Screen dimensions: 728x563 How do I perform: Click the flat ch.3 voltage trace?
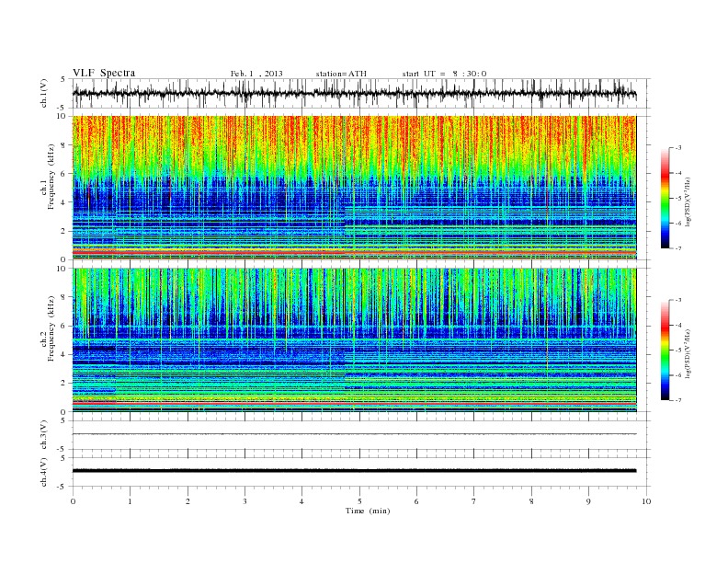coord(354,434)
